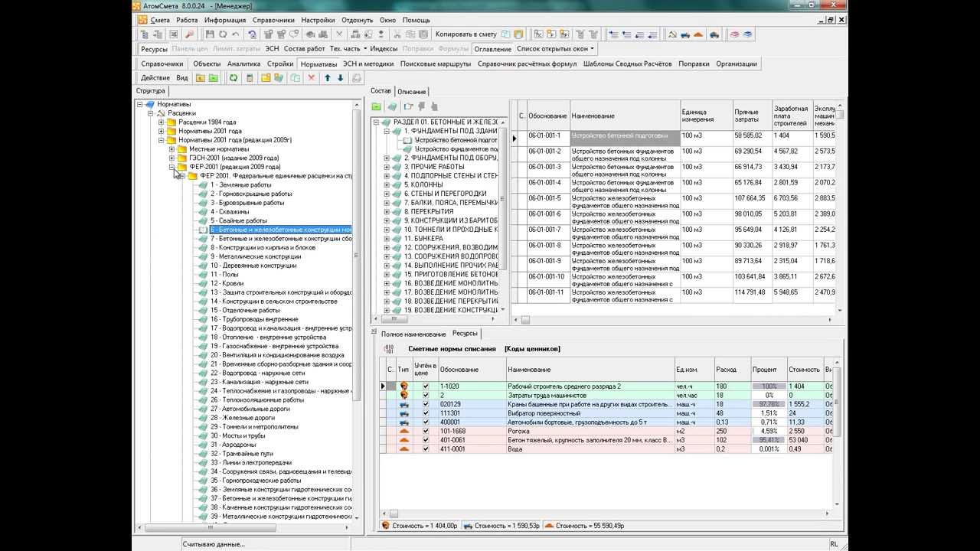Click the red X delete icon in Normatives toolbar

click(311, 78)
